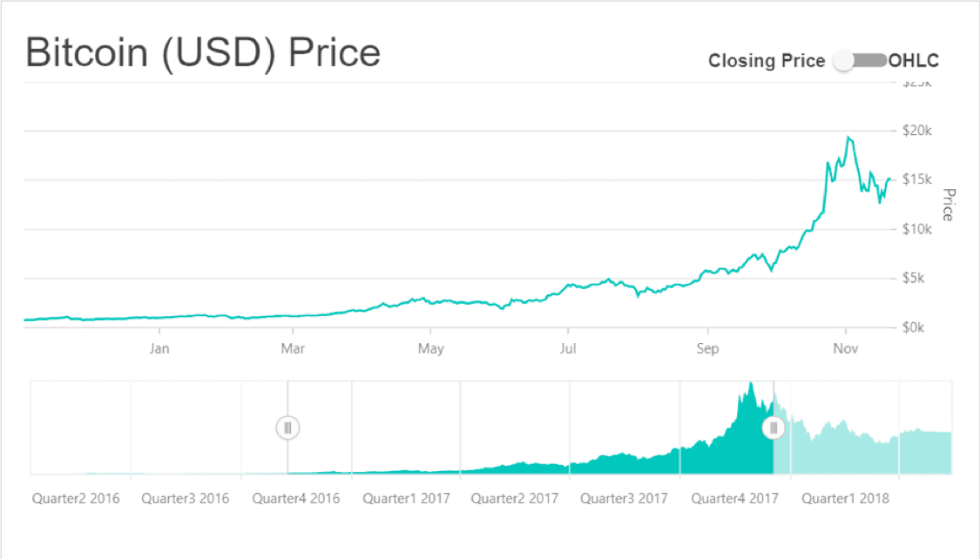Click Quarter2 2017 in the range selector
The width and height of the screenshot is (980, 559).
pyautogui.click(x=514, y=498)
